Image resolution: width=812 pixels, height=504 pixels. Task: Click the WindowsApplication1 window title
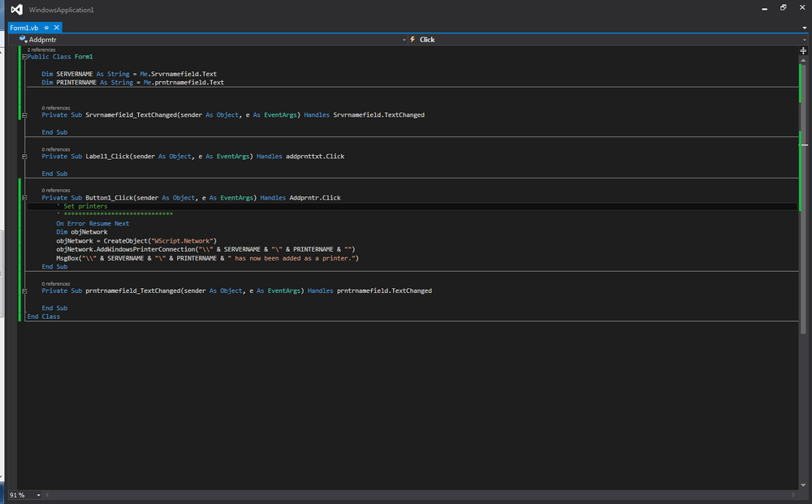(x=61, y=10)
